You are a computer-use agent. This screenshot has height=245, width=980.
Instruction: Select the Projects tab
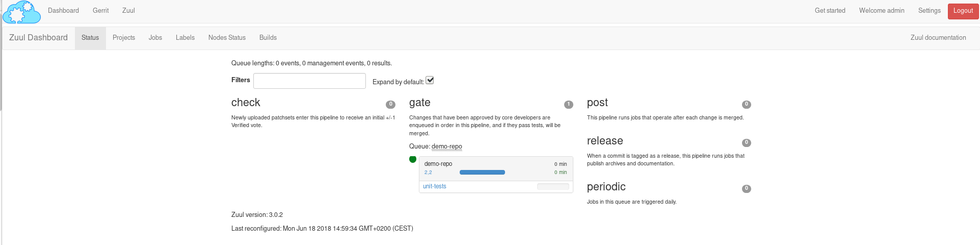(x=124, y=38)
